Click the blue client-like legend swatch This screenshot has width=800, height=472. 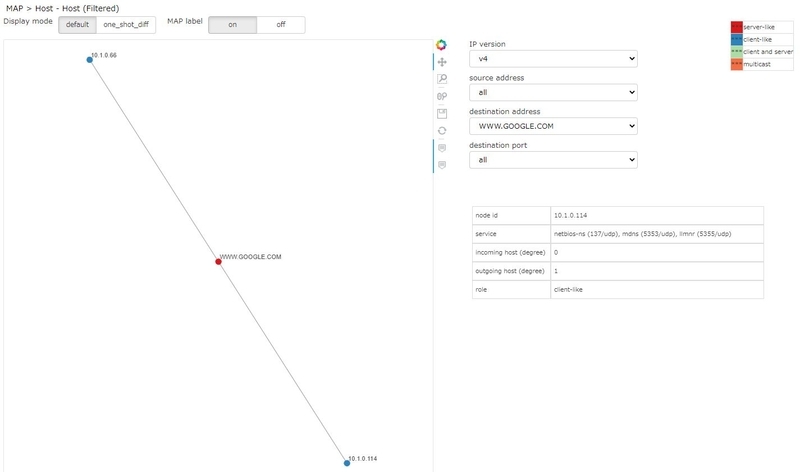[x=737, y=39]
